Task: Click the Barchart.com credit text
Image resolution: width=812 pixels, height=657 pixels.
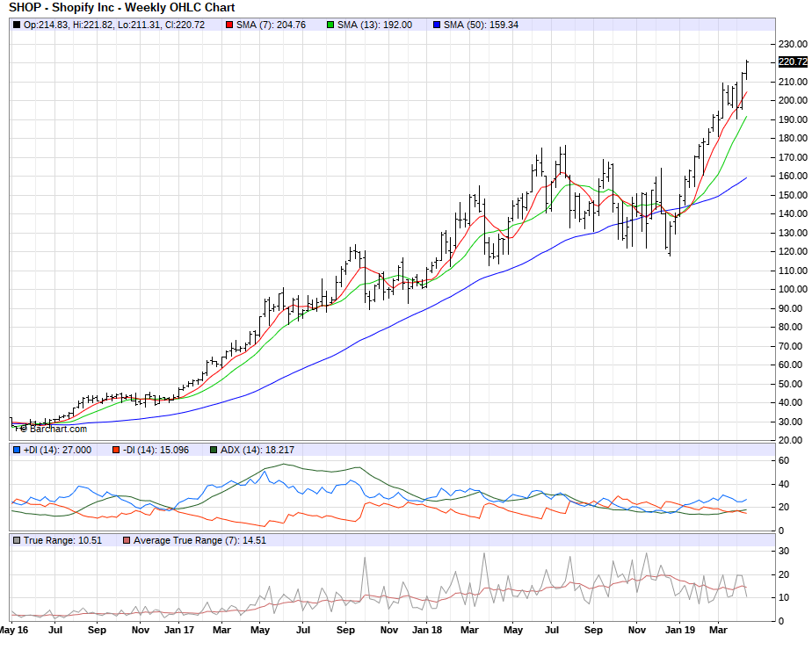Action: 53,430
